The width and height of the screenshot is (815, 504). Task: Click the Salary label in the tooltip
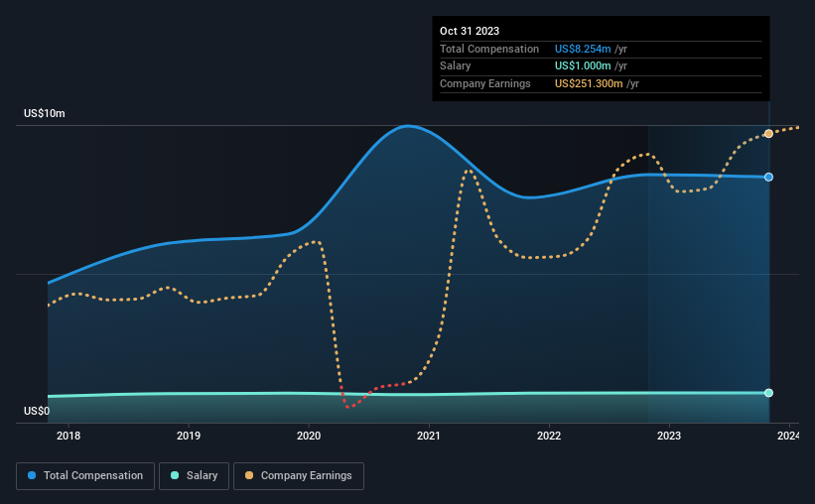coord(456,66)
